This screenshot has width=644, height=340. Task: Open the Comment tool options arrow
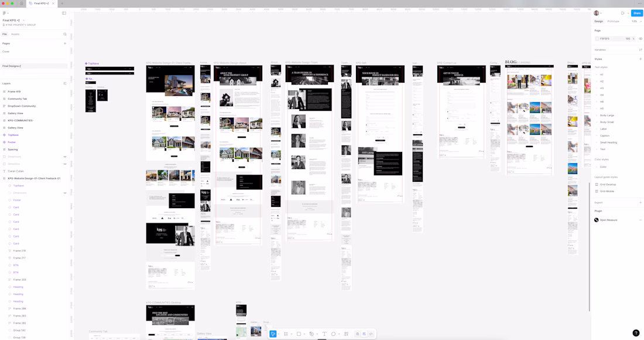coord(338,334)
